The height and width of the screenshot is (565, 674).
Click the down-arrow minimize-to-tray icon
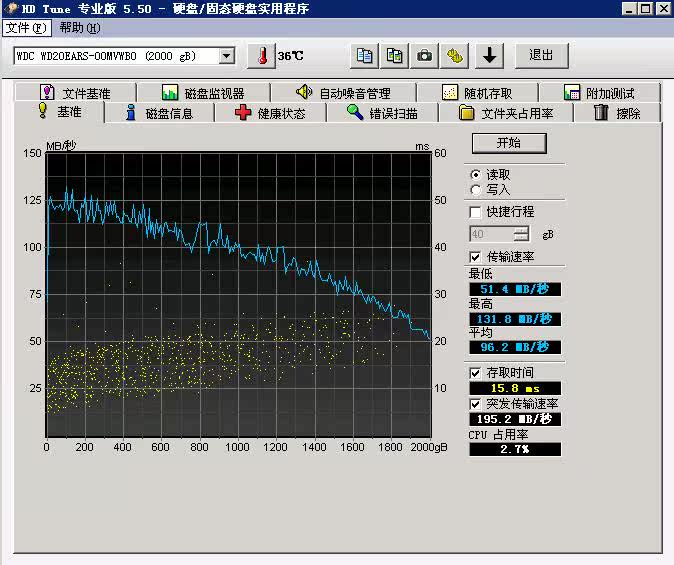click(x=488, y=55)
